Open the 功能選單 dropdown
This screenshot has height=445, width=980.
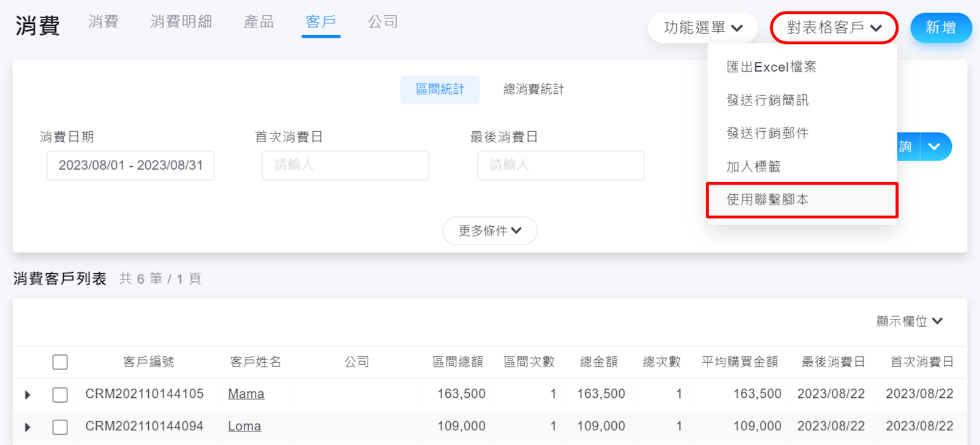[x=703, y=28]
